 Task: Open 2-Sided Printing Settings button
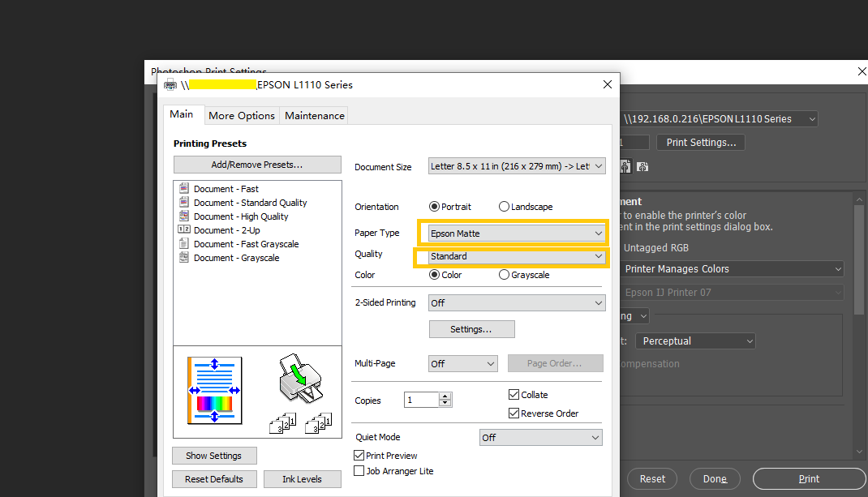coord(471,329)
